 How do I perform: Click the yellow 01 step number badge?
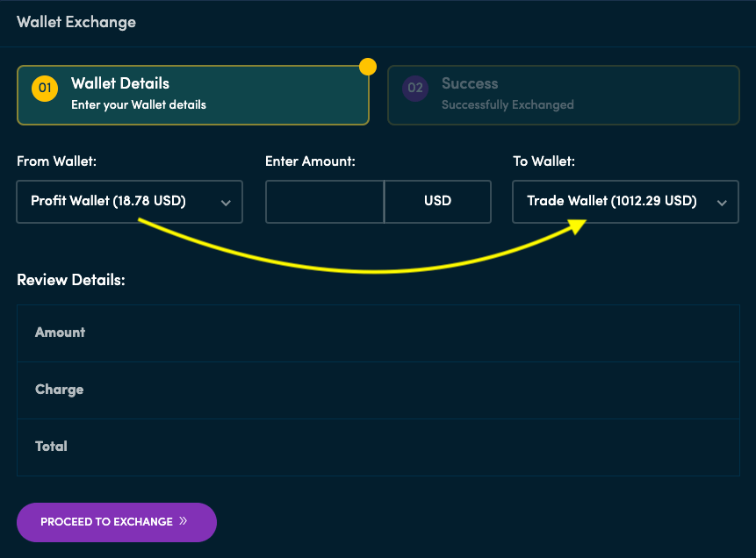(x=44, y=89)
